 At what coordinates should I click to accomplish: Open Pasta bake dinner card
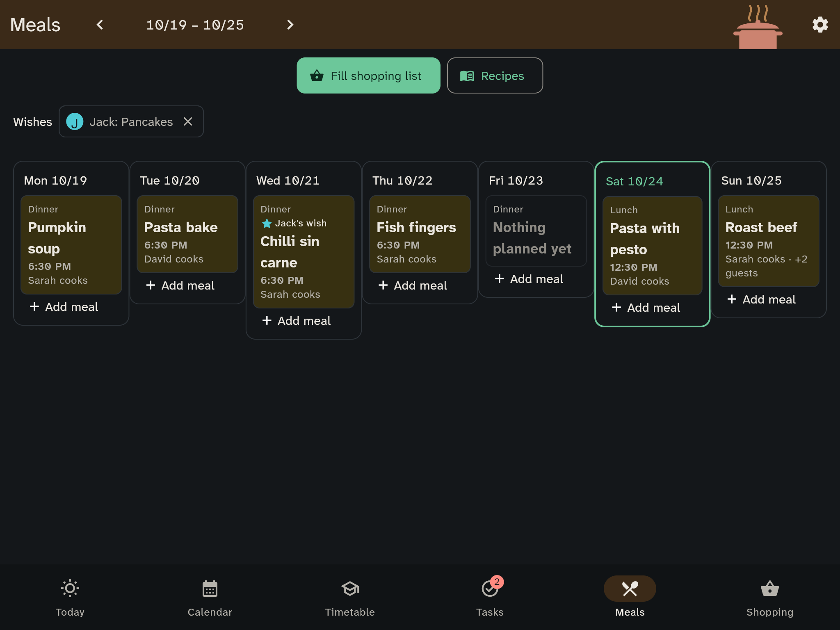(187, 234)
